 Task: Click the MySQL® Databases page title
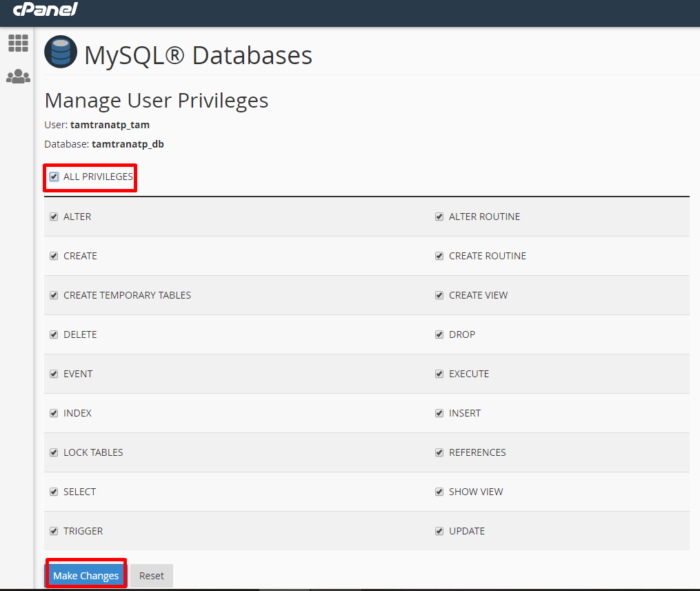[x=198, y=55]
